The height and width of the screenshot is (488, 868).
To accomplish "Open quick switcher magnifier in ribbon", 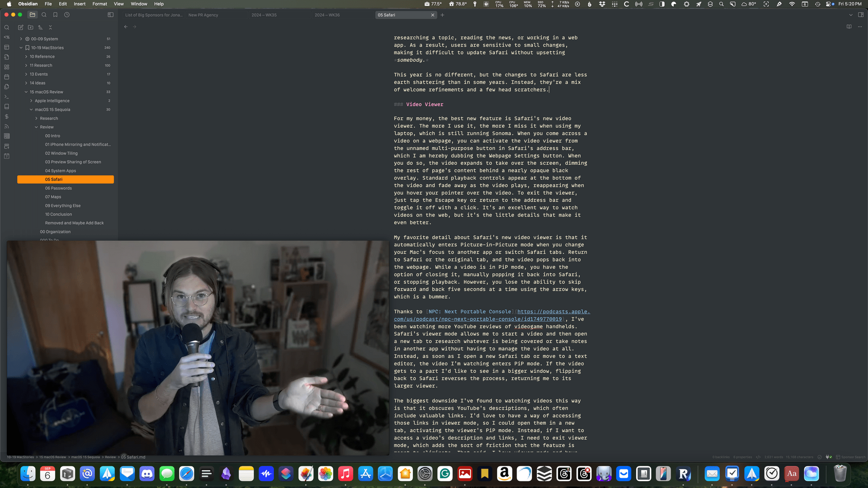I will [7, 28].
